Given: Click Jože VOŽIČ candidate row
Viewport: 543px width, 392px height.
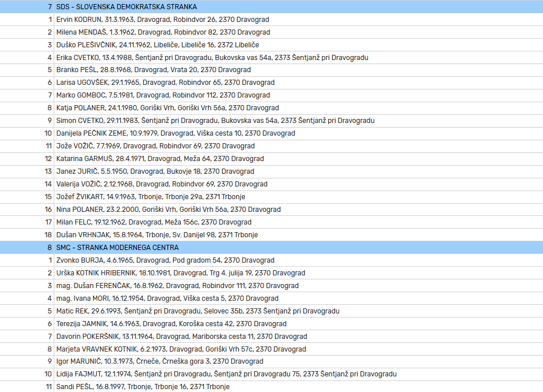Looking at the screenshot, I should tap(271, 146).
